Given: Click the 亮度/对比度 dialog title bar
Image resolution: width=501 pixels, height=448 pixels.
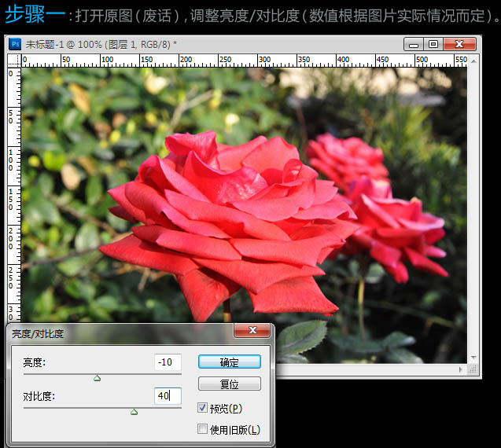Looking at the screenshot, I should click(x=118, y=332).
